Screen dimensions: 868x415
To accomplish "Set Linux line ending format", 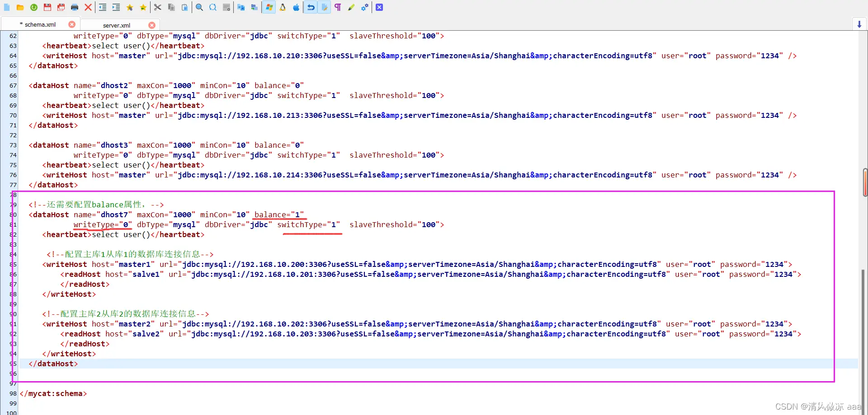I will click(x=283, y=7).
